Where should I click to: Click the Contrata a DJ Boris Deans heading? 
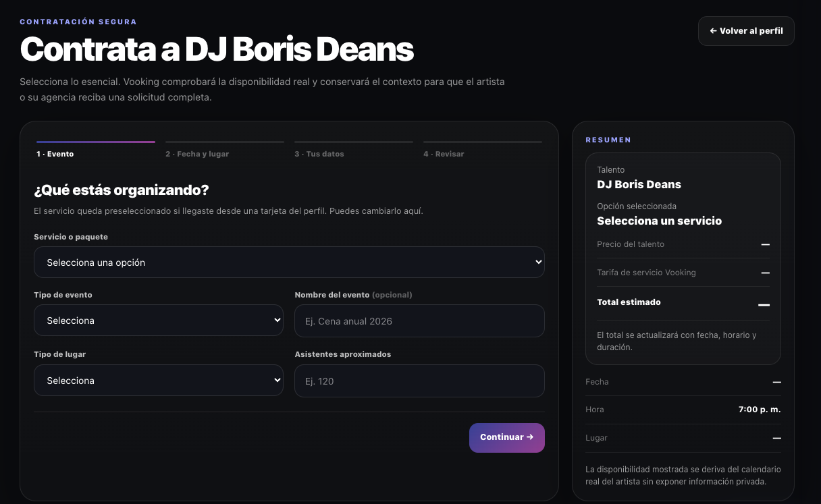pos(217,49)
